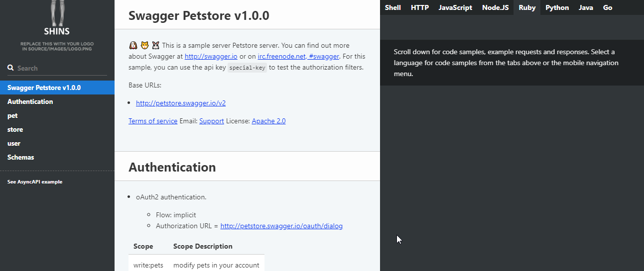Open the Terms of service link
This screenshot has width=644, height=271.
tap(153, 121)
